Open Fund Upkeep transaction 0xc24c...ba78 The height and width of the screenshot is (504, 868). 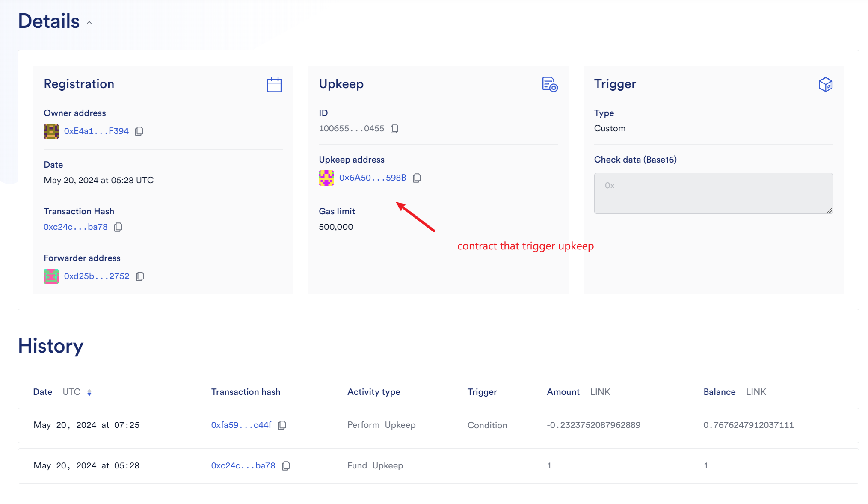point(243,466)
